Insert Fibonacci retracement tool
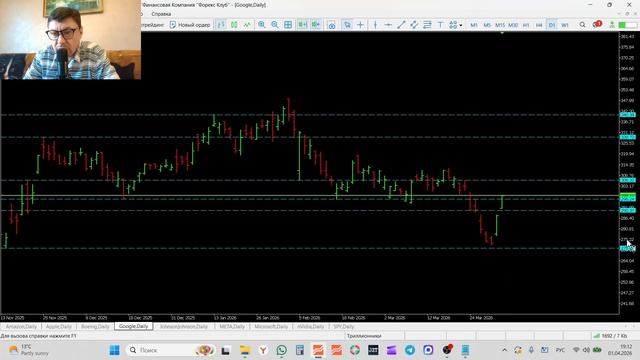Image resolution: width=640 pixels, height=360 pixels. (427, 25)
